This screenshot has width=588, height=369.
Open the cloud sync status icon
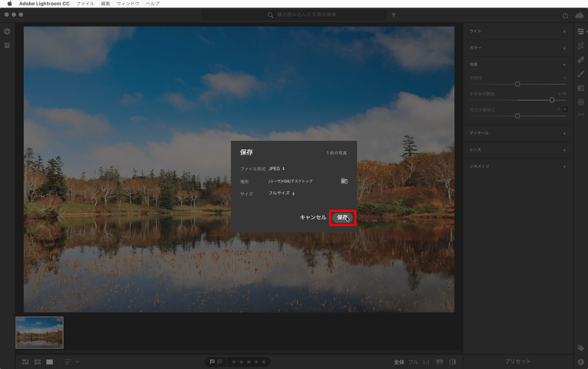tap(579, 15)
